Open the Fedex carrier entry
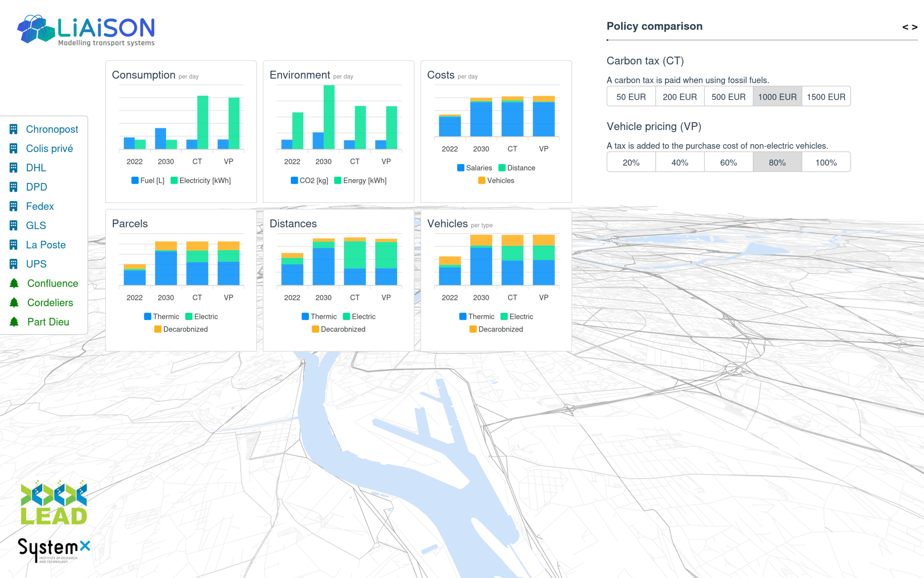 point(40,206)
